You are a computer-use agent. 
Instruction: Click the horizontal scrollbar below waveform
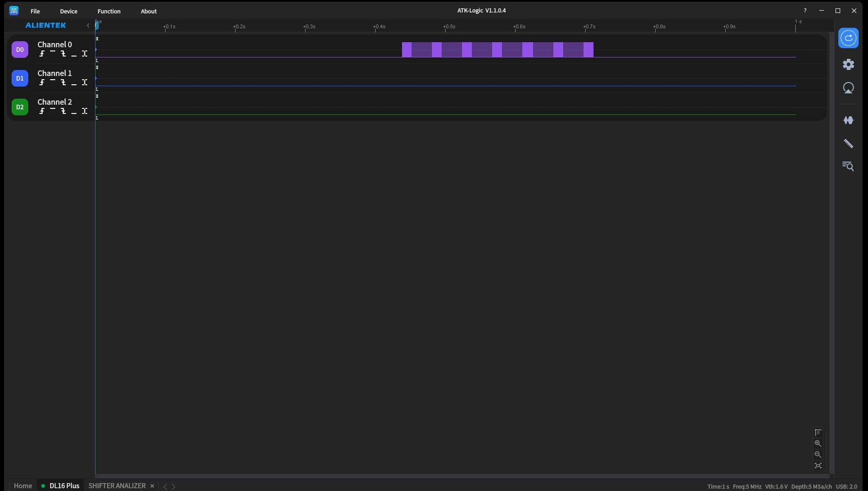tap(462, 476)
